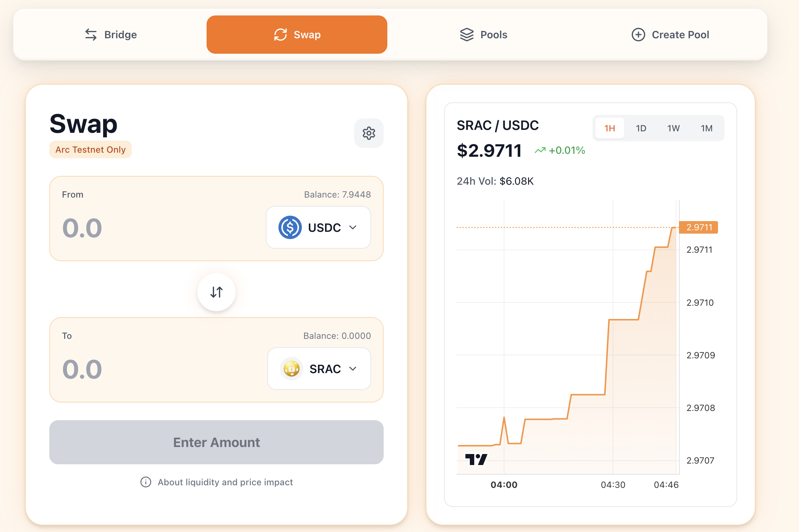The height and width of the screenshot is (532, 799).
Task: Select the 1M chart range option
Action: point(707,128)
